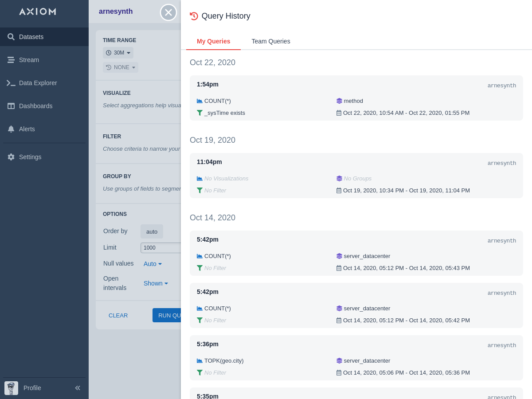Switch to the Team Queries tab
Viewport: 532px width, 399px height.
(x=271, y=41)
